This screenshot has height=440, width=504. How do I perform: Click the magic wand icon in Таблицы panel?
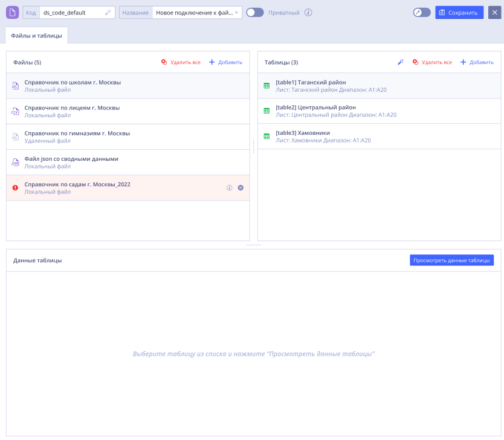point(400,62)
